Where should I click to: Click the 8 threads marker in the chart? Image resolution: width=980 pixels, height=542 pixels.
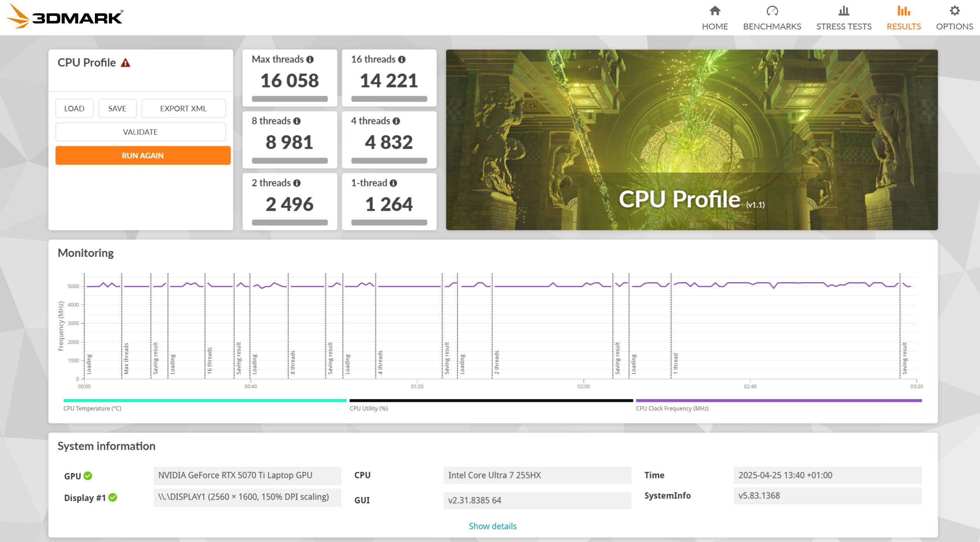[x=293, y=362]
